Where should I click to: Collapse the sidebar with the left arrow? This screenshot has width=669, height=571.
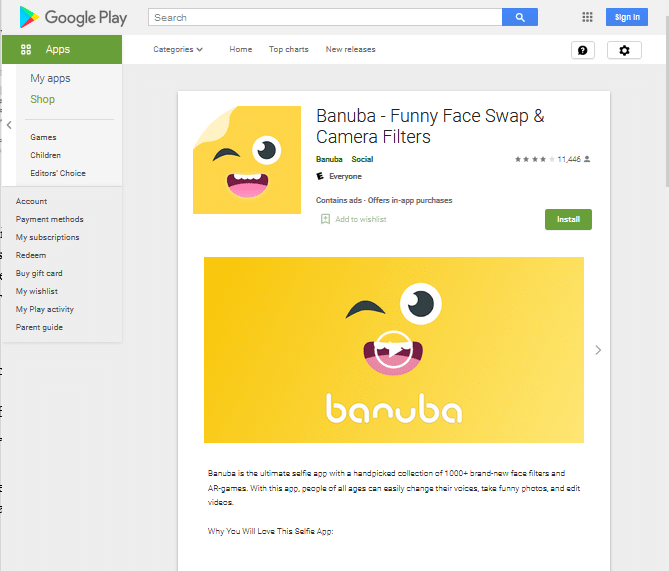9,125
